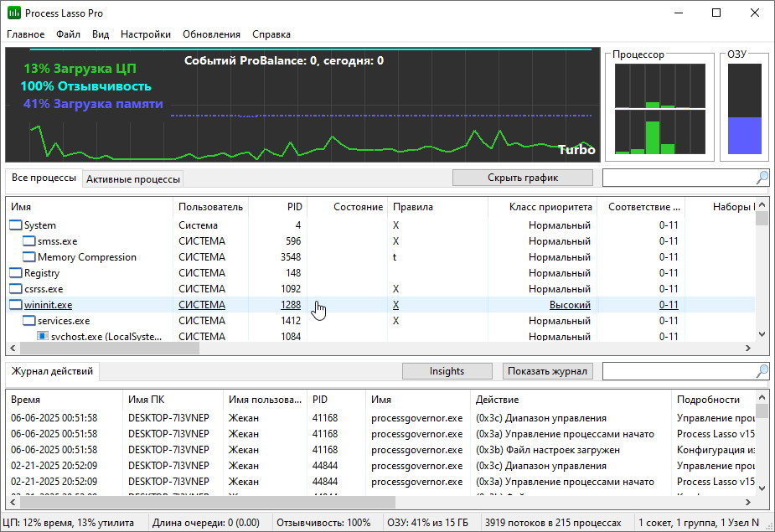Click the Процессор per-core usage graph
This screenshot has width=775, height=532.
point(660,109)
